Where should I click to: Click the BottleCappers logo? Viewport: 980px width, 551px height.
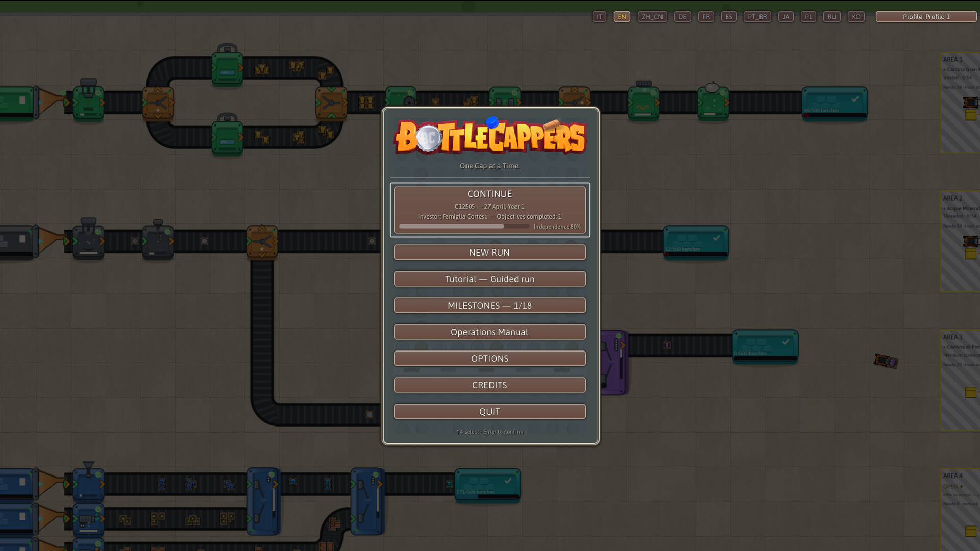pos(490,137)
